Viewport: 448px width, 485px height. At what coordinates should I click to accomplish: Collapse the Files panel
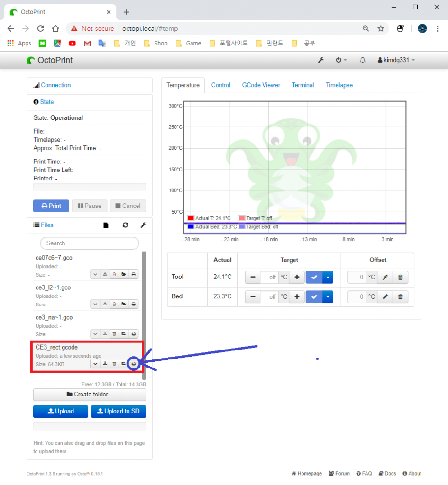pyautogui.click(x=47, y=225)
